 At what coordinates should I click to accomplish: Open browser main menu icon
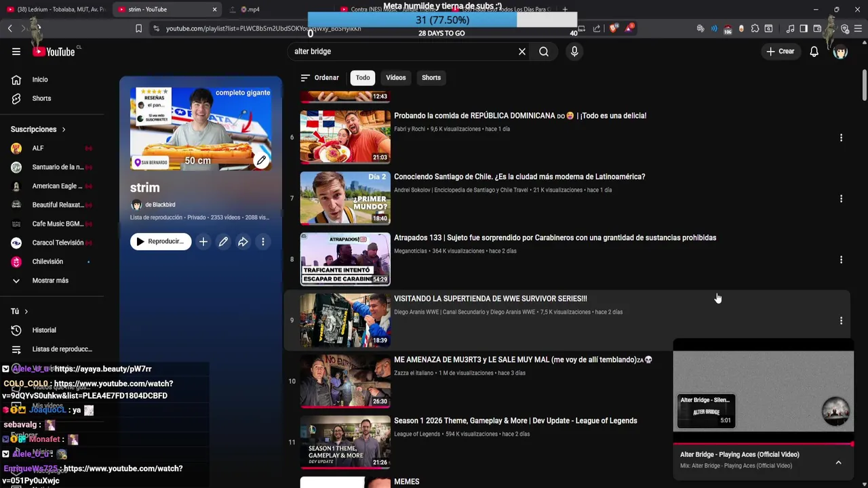pyautogui.click(x=859, y=28)
